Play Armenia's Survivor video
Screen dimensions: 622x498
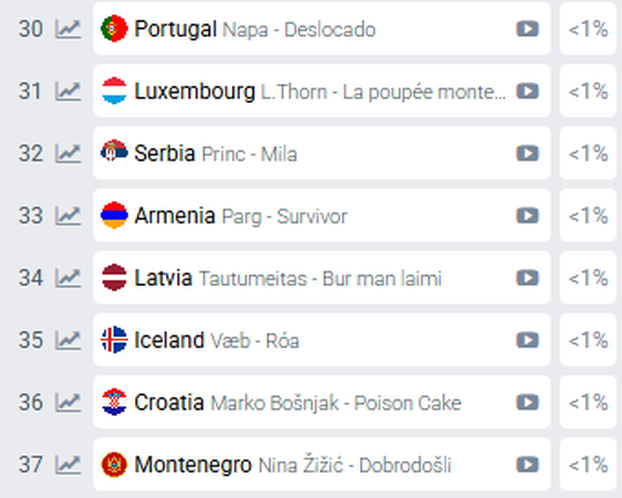coord(527,216)
